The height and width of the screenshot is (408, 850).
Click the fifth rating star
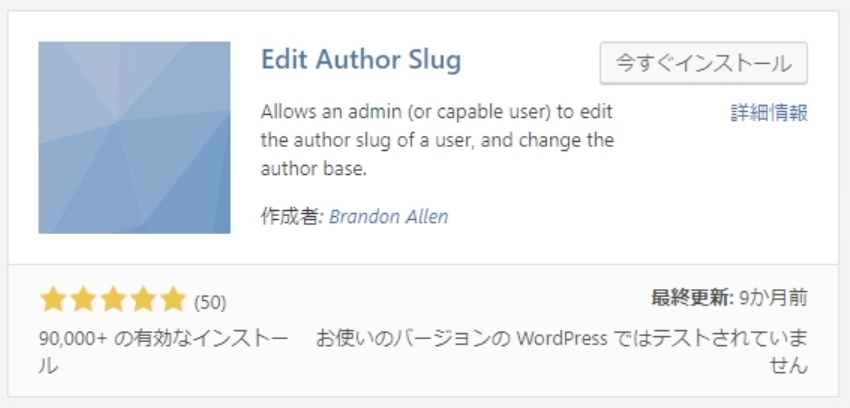(173, 300)
